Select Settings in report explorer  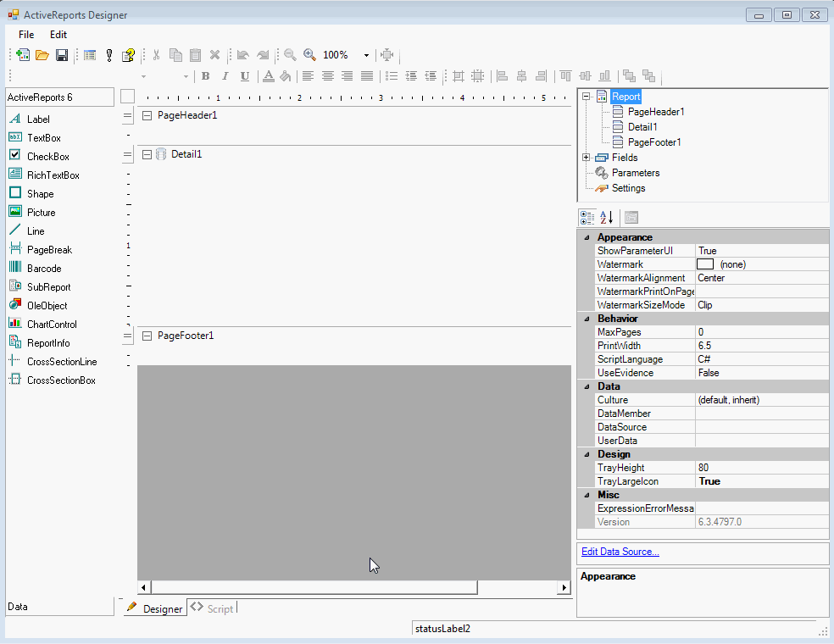[x=628, y=188]
